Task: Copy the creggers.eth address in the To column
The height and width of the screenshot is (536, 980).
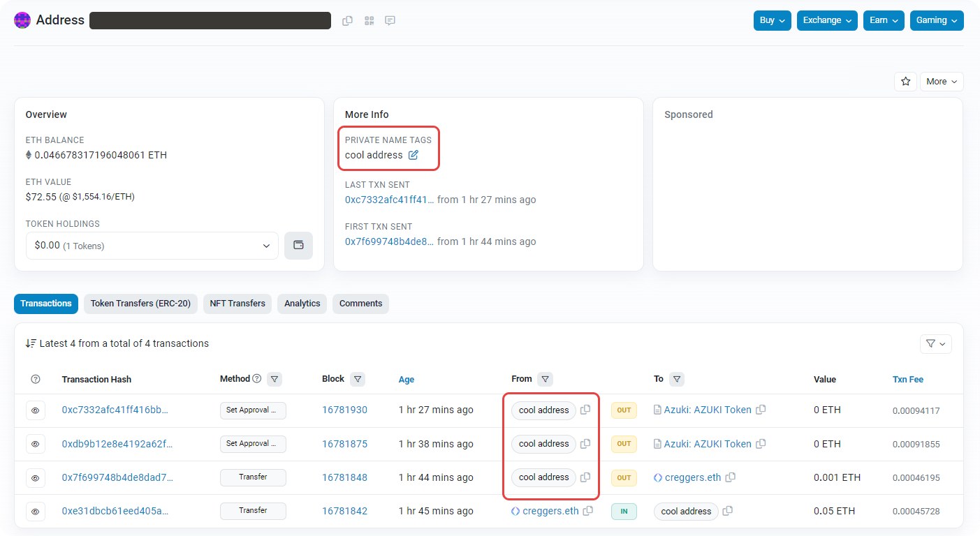Action: (731, 477)
